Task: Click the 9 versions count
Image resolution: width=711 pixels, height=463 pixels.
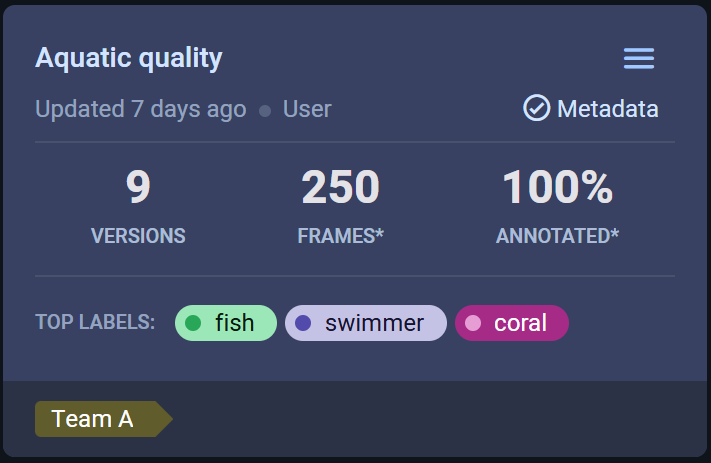Action: [138, 188]
